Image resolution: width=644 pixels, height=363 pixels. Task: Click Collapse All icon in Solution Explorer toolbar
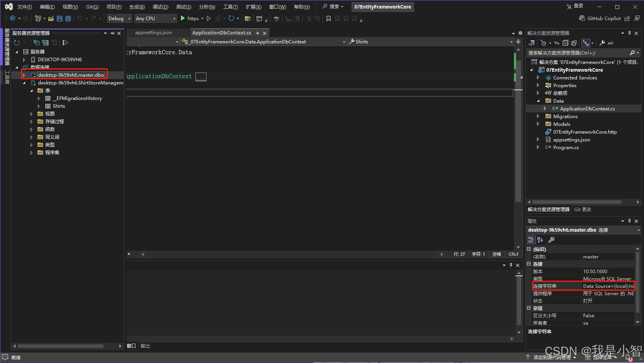pyautogui.click(x=565, y=43)
